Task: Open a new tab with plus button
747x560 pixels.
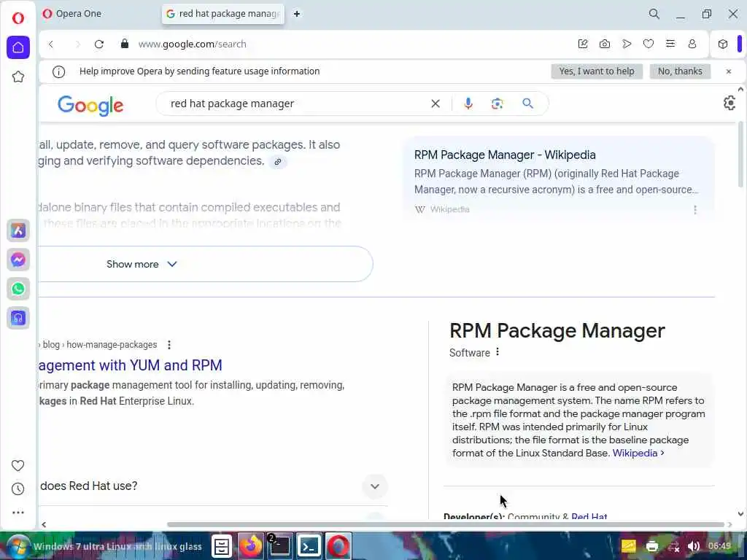Action: [x=297, y=14]
